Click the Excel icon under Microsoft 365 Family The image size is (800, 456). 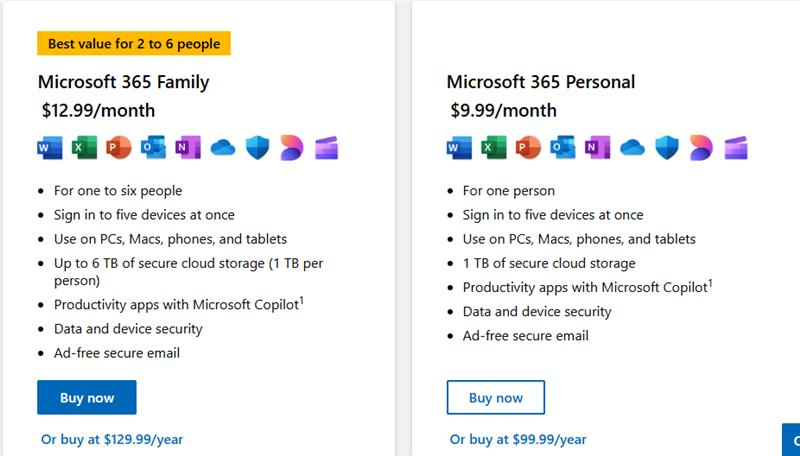click(84, 148)
